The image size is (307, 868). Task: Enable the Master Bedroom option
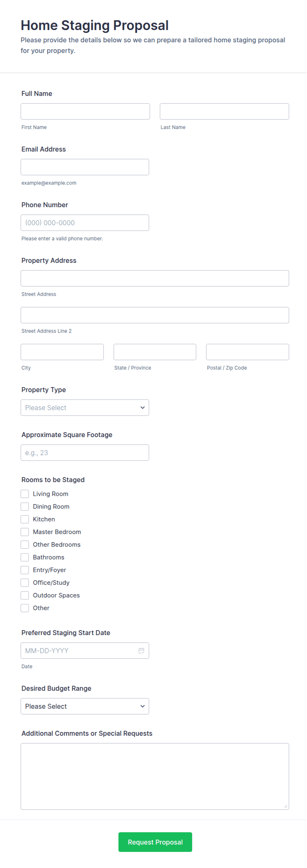click(x=25, y=532)
